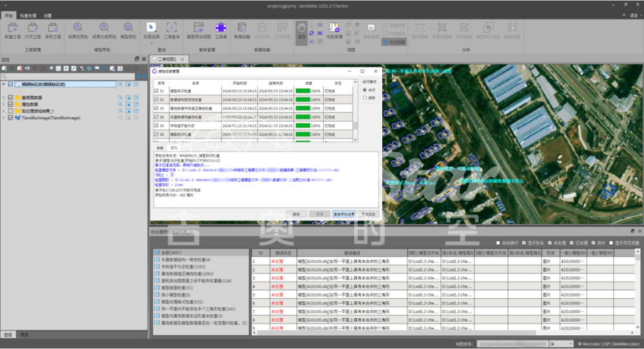Expand the TiandituImage layer node
The image size is (644, 349).
point(4,118)
